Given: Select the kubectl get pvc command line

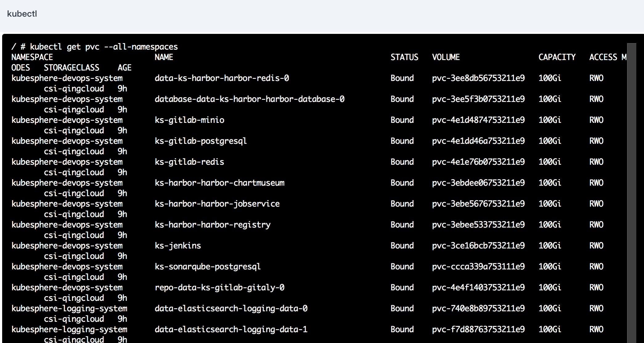Looking at the screenshot, I should click(x=94, y=46).
